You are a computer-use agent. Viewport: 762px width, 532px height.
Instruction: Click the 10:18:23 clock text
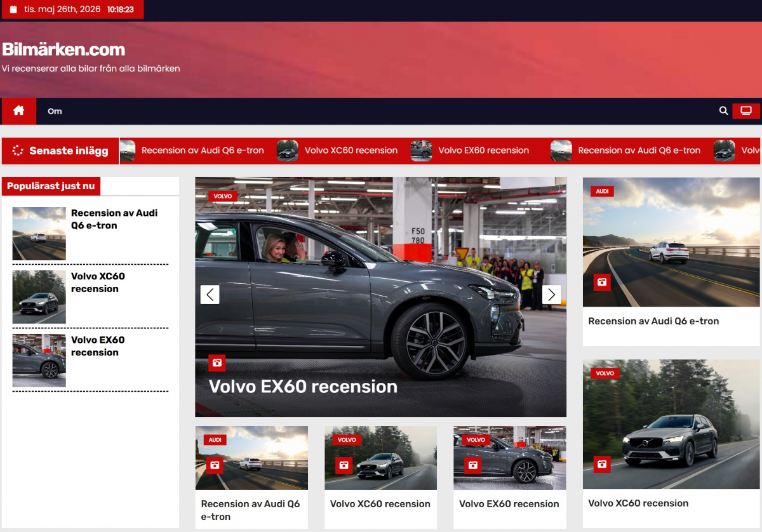click(121, 10)
